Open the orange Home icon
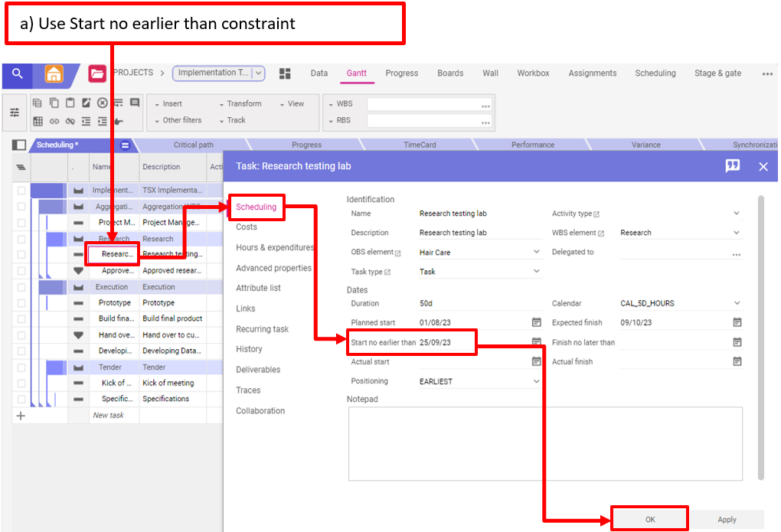The image size is (781, 532). click(54, 74)
